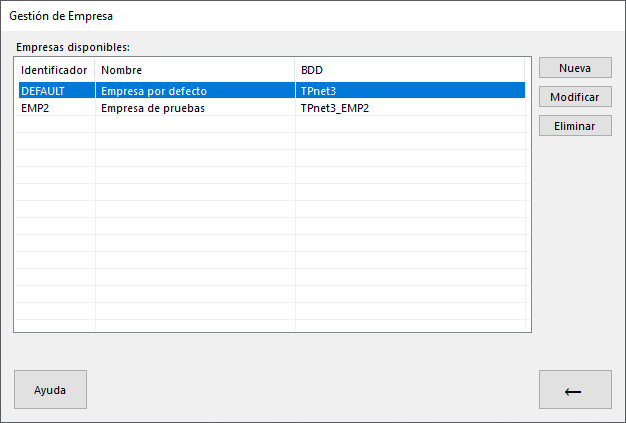Select the Empresa de pruebas row name
The width and height of the screenshot is (626, 423).
(x=153, y=108)
